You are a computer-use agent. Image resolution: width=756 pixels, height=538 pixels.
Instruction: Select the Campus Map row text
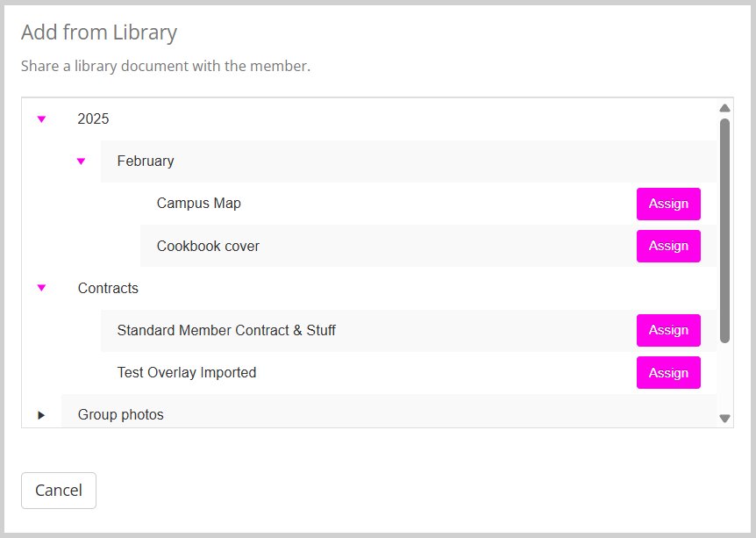point(199,203)
